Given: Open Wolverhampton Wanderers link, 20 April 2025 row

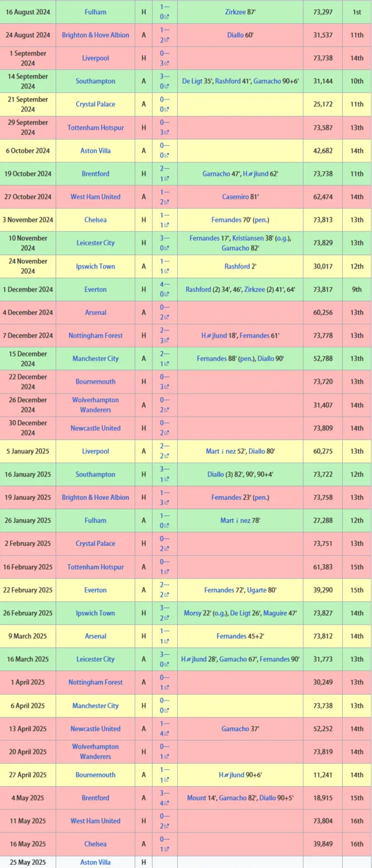Looking at the screenshot, I should [x=95, y=752].
